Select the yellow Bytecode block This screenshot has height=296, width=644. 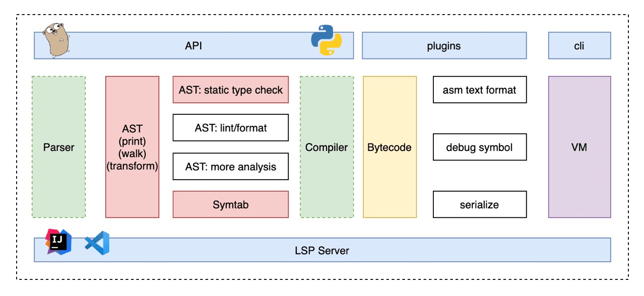[390, 147]
